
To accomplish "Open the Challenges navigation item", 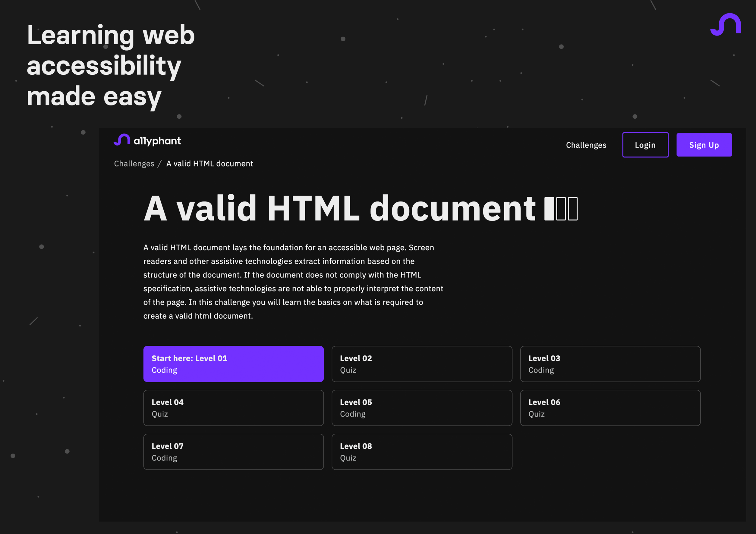I will tap(586, 145).
